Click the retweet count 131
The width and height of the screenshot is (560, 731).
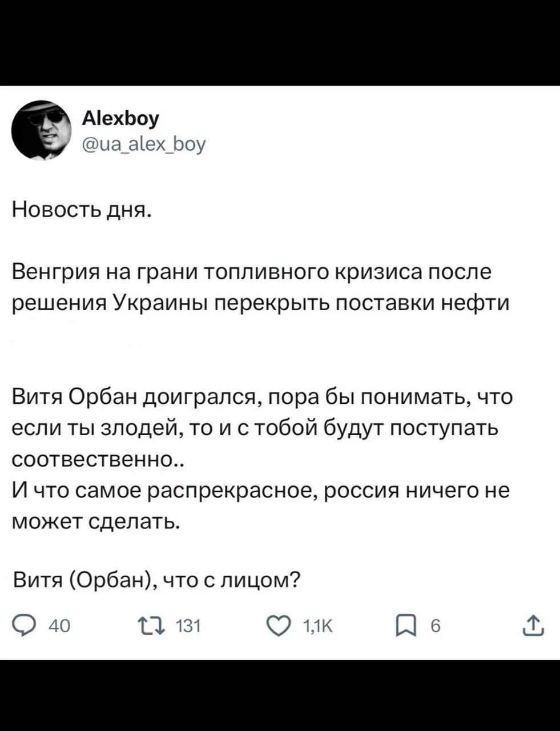click(188, 626)
